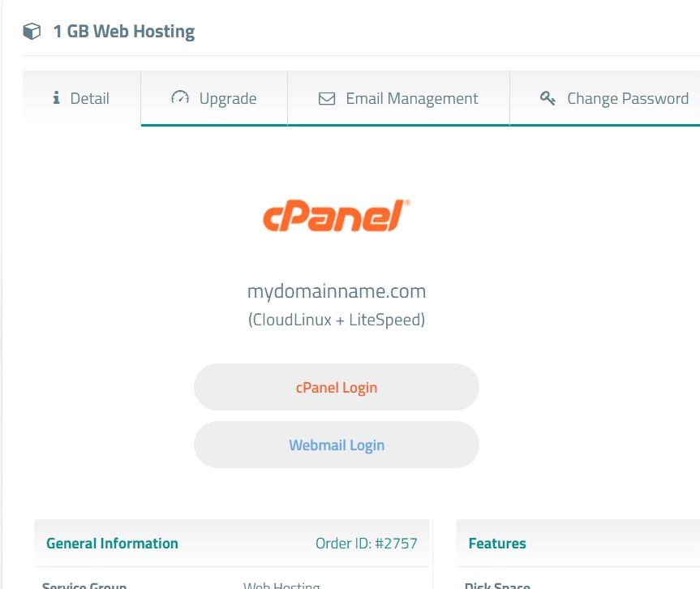The height and width of the screenshot is (589, 700).
Task: Click the mydomainname.com text
Action: [x=337, y=291]
